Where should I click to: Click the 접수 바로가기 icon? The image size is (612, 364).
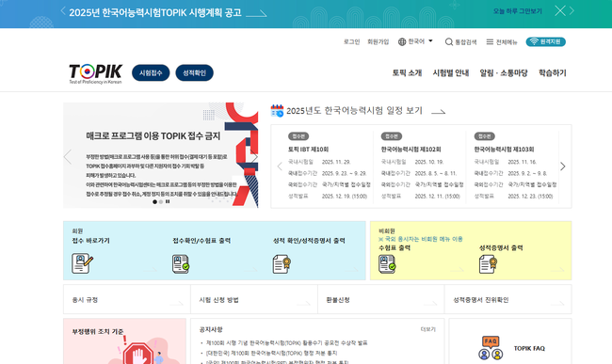pyautogui.click(x=82, y=263)
